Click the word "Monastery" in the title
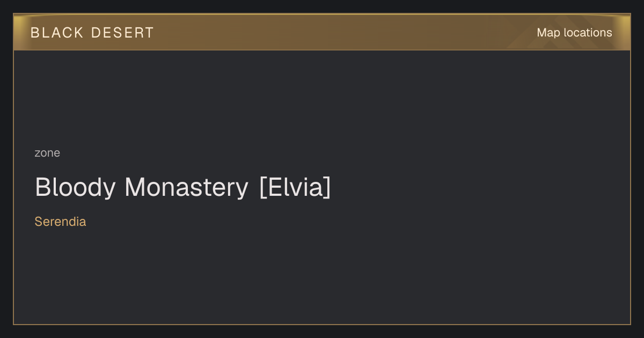 (187, 188)
